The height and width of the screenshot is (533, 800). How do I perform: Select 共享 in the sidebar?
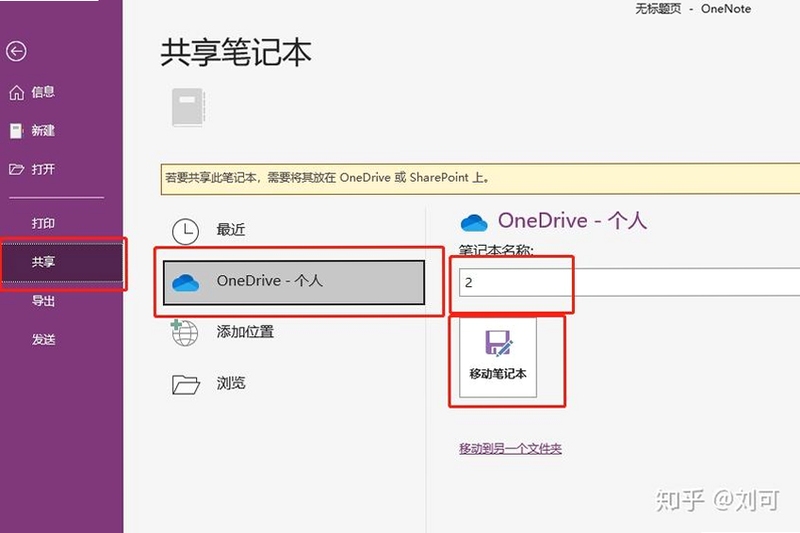(x=62, y=262)
